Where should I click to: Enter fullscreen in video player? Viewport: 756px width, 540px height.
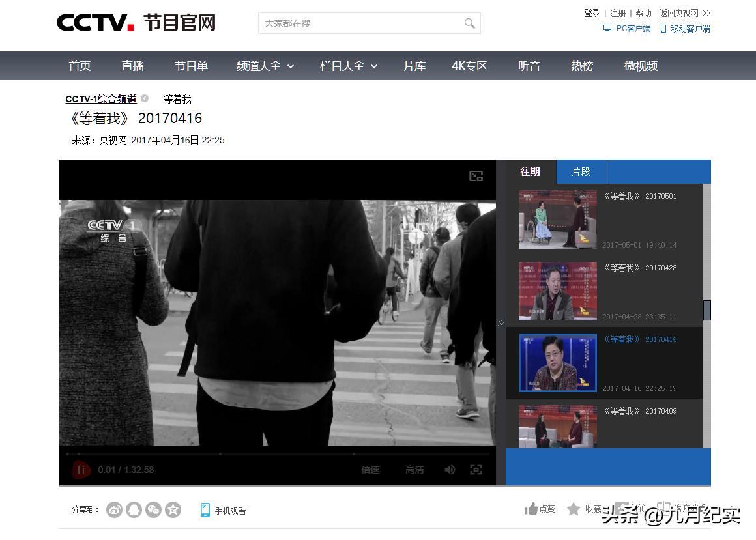[476, 470]
